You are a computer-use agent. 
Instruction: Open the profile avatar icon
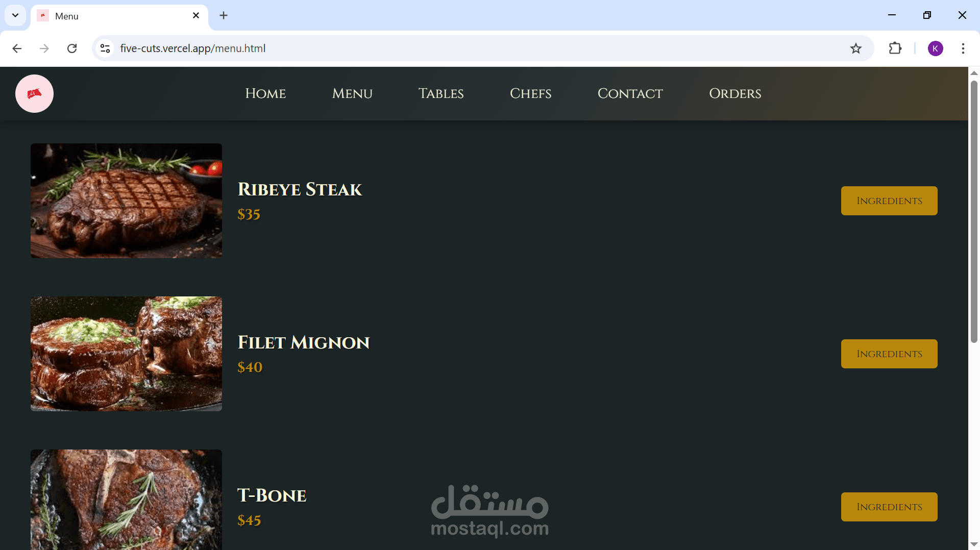click(x=936, y=48)
